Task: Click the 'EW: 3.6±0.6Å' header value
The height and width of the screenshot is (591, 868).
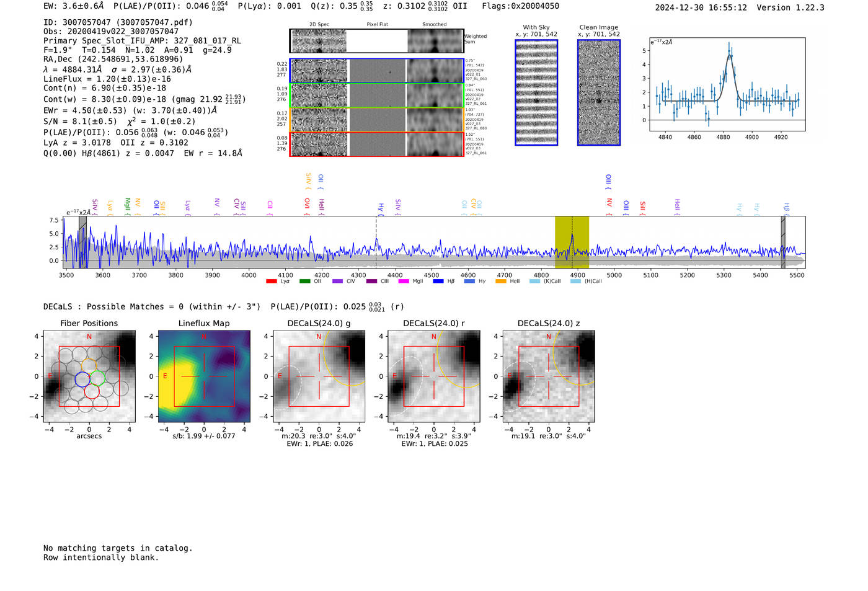Action: click(x=74, y=6)
